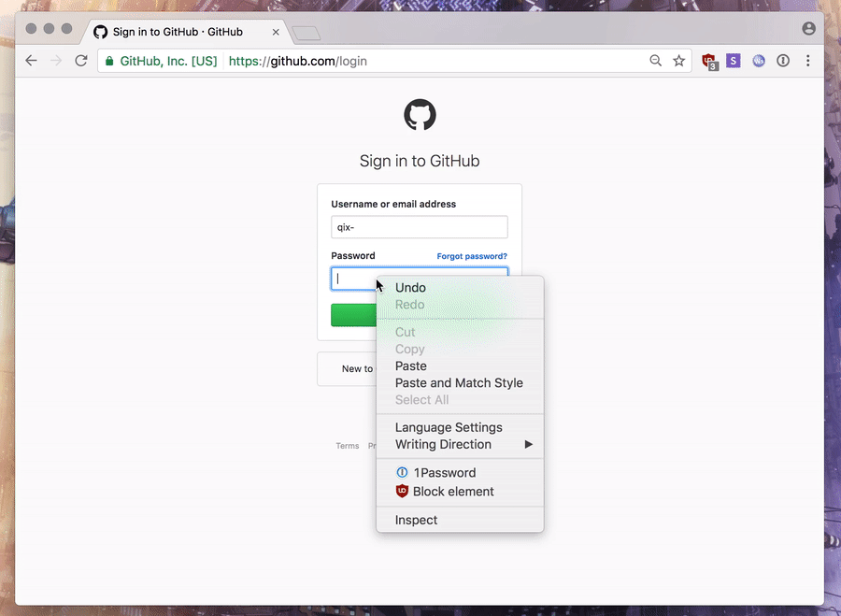Select Paste and Match Style
The image size is (841, 616).
[x=460, y=383]
